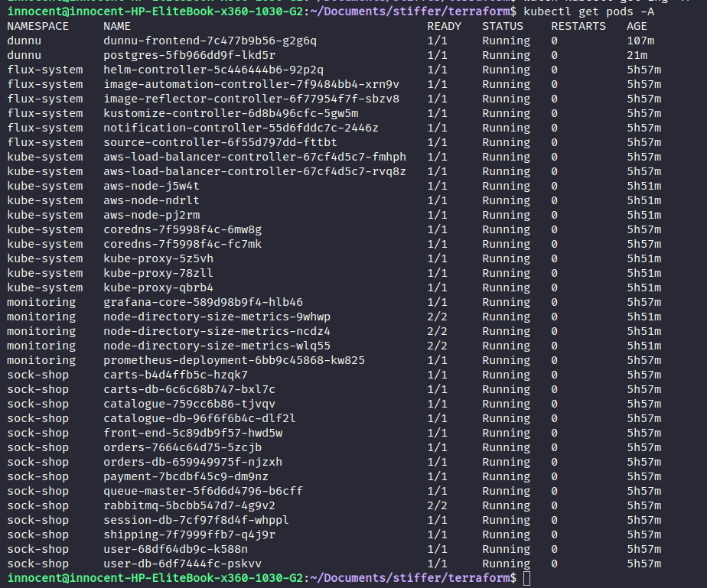Click helm-controller-5c446444b6-92p2q pod name
The width and height of the screenshot is (707, 588).
click(x=213, y=70)
